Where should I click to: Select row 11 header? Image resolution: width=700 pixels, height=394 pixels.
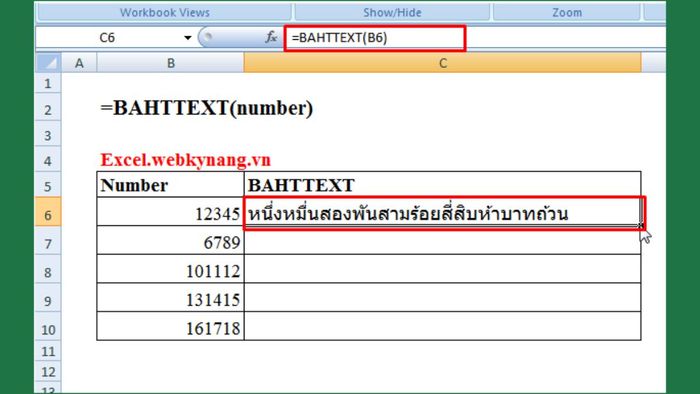point(48,352)
